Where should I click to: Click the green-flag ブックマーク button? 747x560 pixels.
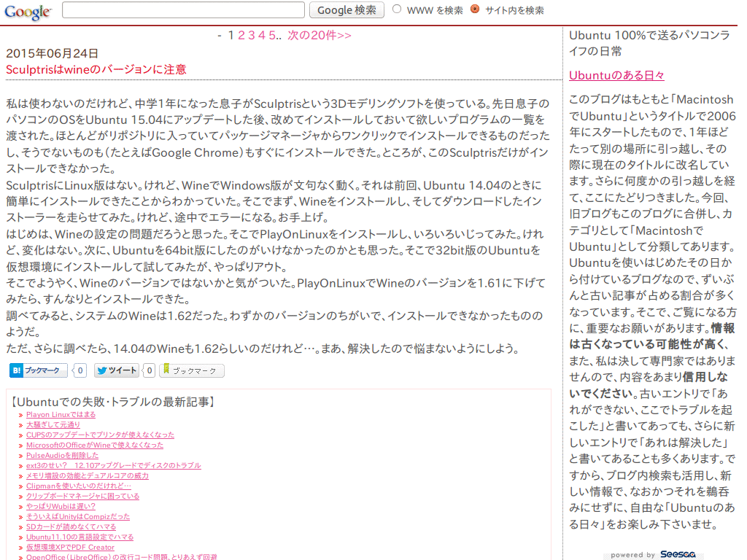[x=192, y=370]
